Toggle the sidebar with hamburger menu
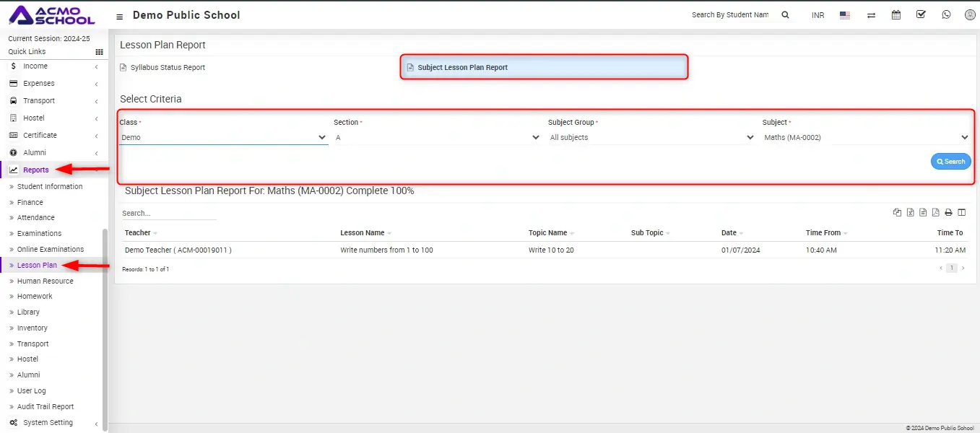Screen dimensions: 980x433 (x=119, y=16)
